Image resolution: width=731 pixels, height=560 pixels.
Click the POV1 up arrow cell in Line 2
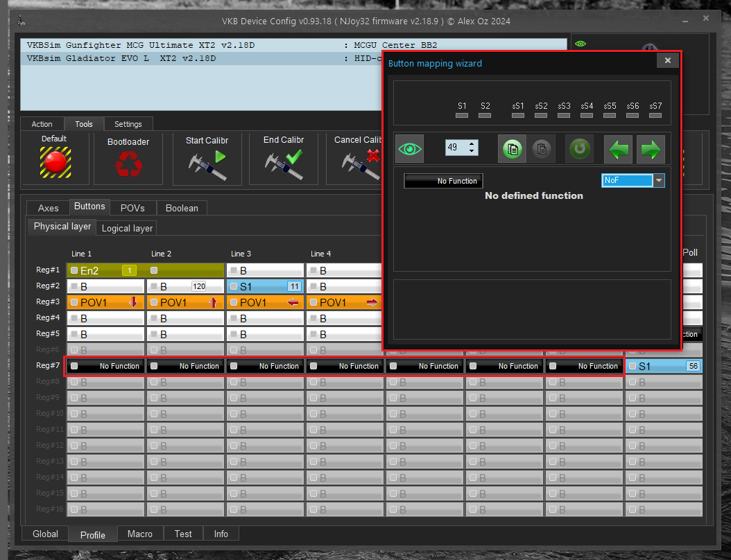[184, 302]
